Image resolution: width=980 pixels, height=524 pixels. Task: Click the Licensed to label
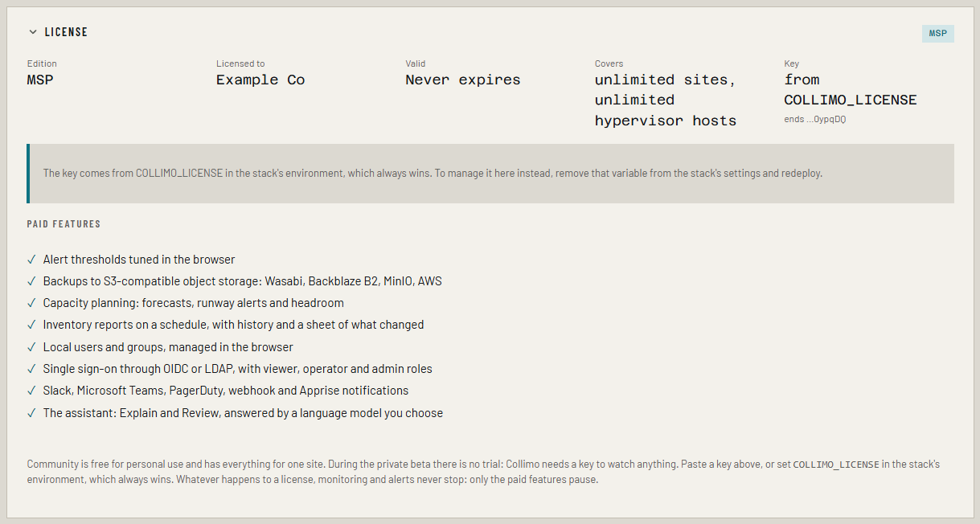coord(240,63)
